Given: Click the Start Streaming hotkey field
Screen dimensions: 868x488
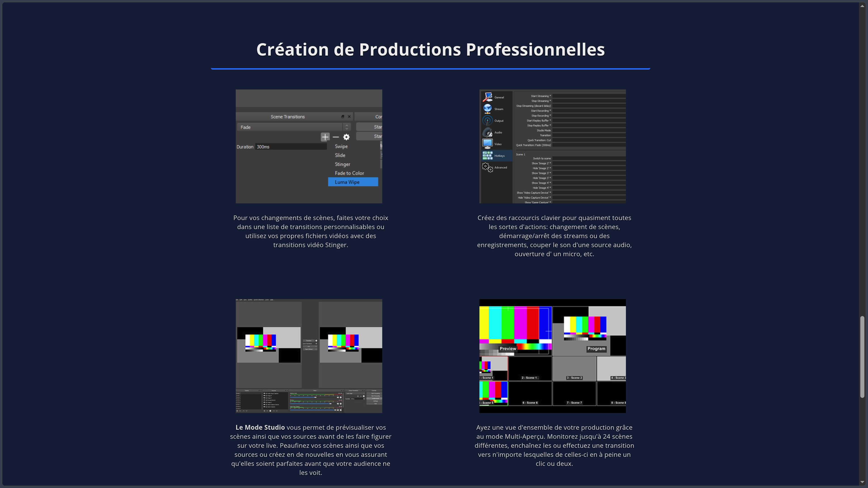Looking at the screenshot, I should click(x=589, y=96).
